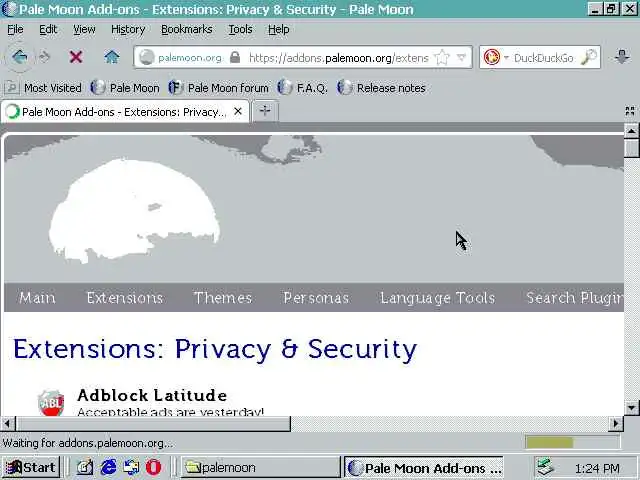
Task: Open the Most Visited bookmarks folder
Action: point(43,88)
